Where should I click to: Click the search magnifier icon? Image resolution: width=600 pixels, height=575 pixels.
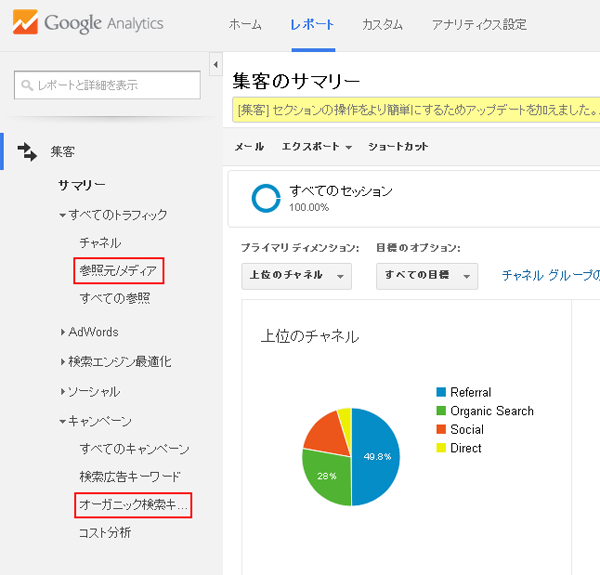tap(27, 86)
